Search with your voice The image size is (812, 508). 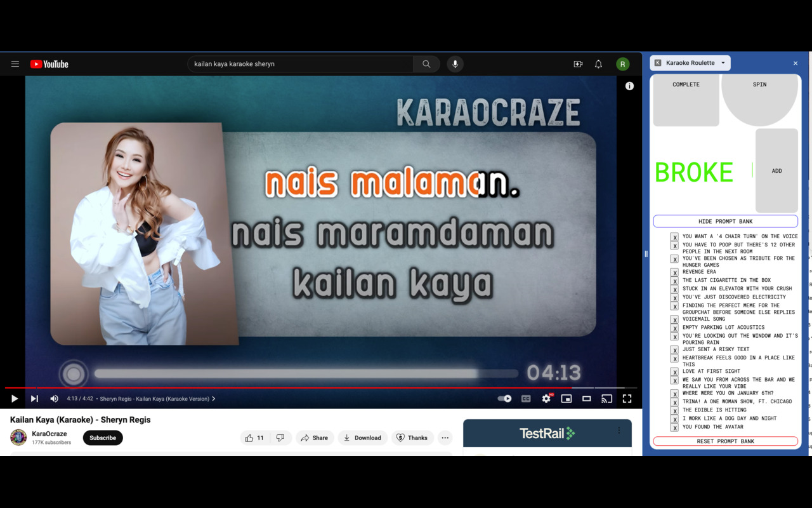[x=455, y=63]
